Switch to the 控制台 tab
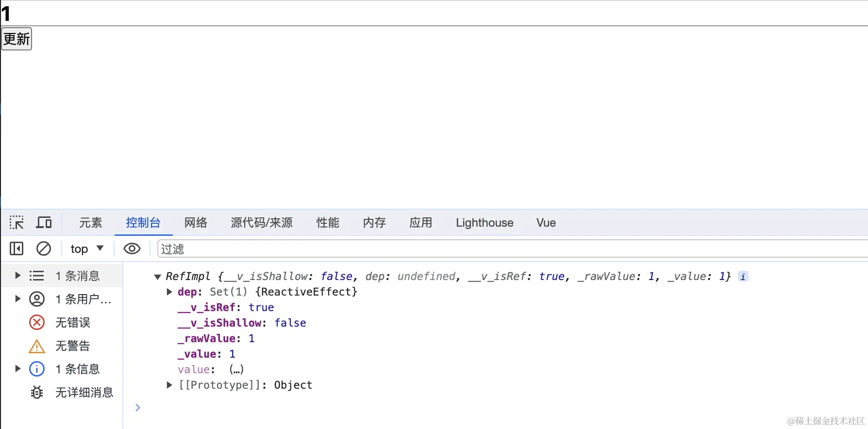The height and width of the screenshot is (429, 868). click(x=143, y=223)
